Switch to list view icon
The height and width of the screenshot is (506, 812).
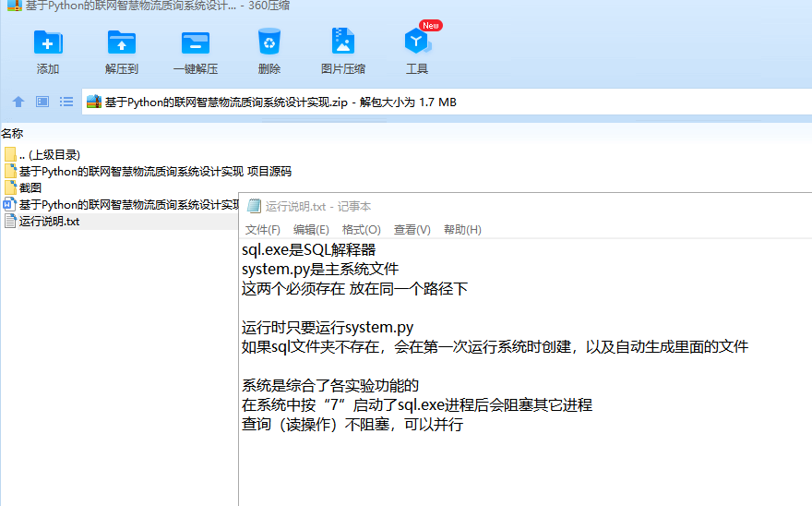point(66,102)
